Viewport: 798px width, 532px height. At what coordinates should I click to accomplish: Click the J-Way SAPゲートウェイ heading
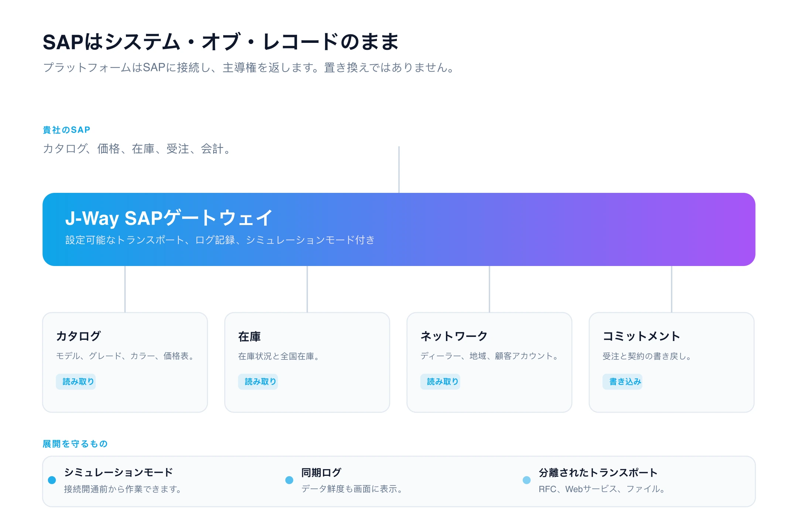pyautogui.click(x=169, y=218)
